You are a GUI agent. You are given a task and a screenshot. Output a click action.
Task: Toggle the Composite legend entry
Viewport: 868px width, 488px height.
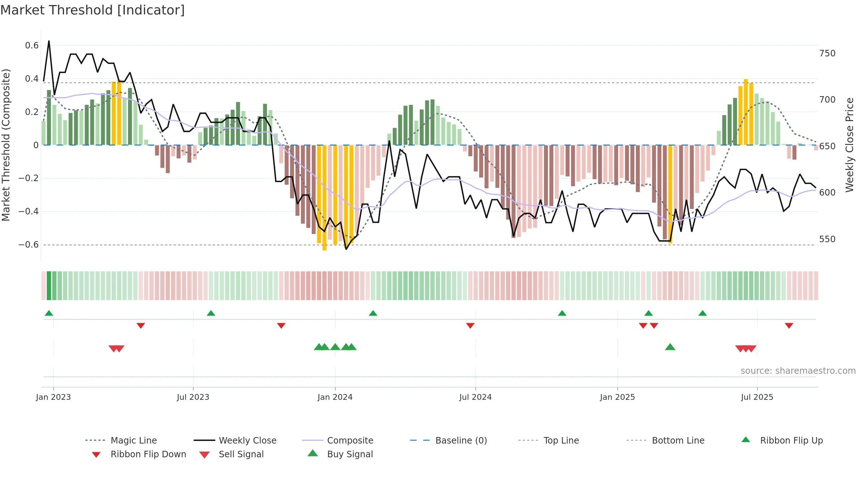pyautogui.click(x=337, y=440)
